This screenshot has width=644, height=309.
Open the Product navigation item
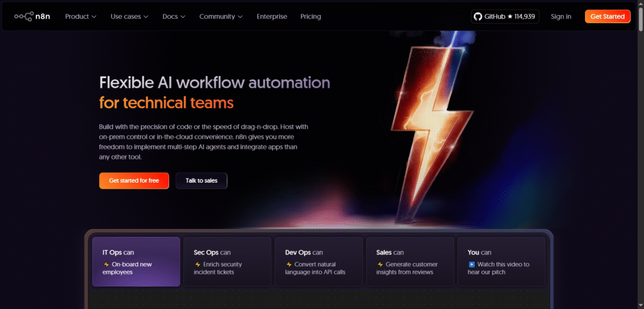[x=81, y=16]
